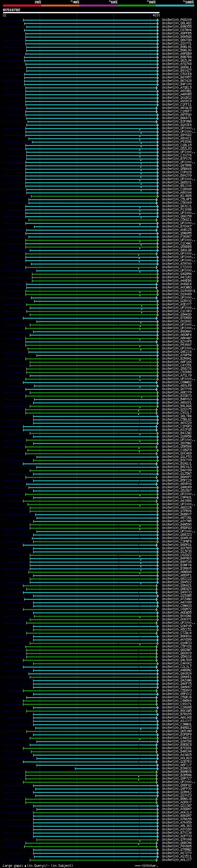The height and width of the screenshot is (868, 197).
Task: Click the purple ~60% identity legend segment
Action: pos(98,6)
